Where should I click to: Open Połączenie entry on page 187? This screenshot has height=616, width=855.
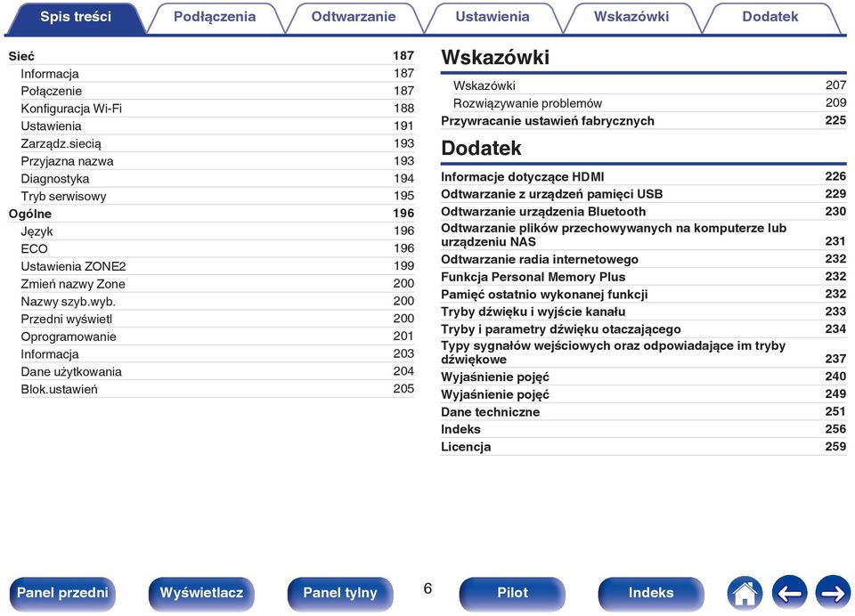217,91
